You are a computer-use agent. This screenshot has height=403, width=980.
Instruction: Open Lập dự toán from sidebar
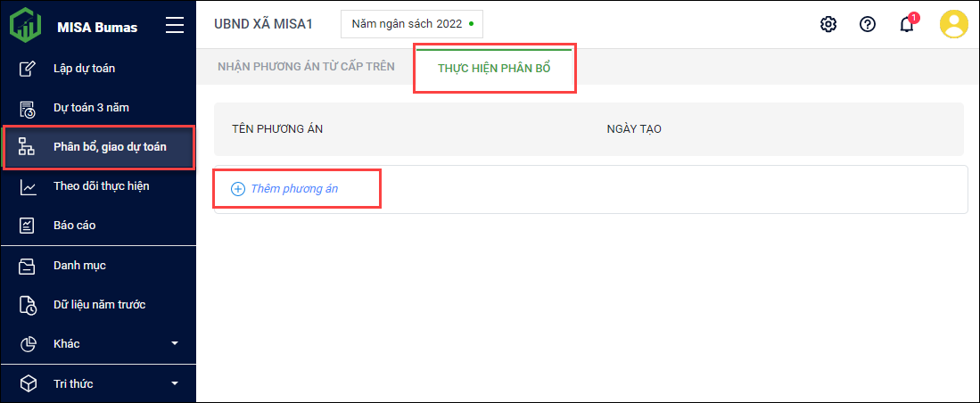coord(84,68)
